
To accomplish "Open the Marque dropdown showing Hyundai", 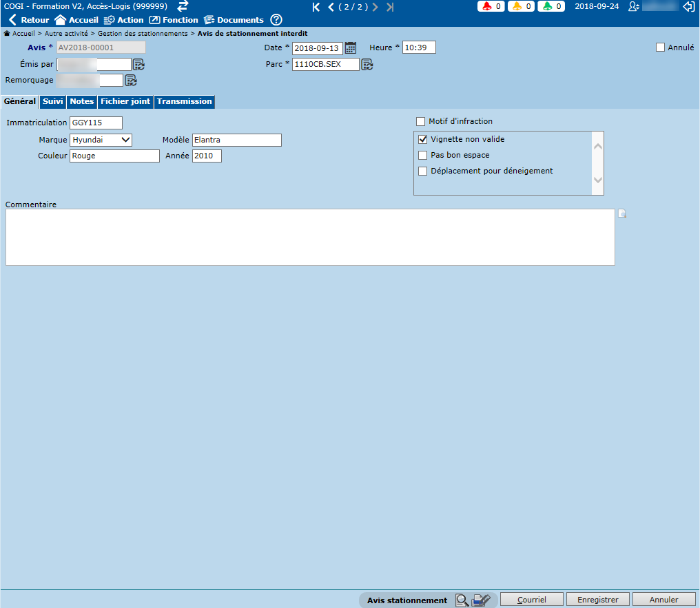I will click(x=101, y=140).
